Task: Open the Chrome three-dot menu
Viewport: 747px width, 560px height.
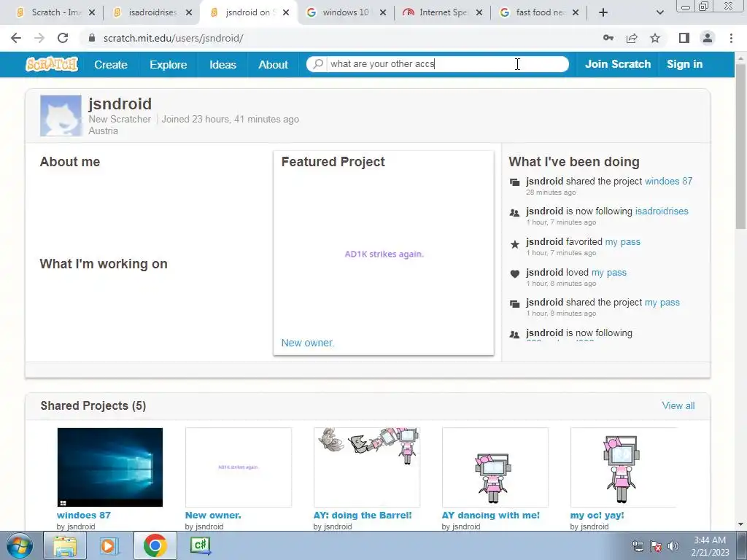Action: (x=731, y=38)
